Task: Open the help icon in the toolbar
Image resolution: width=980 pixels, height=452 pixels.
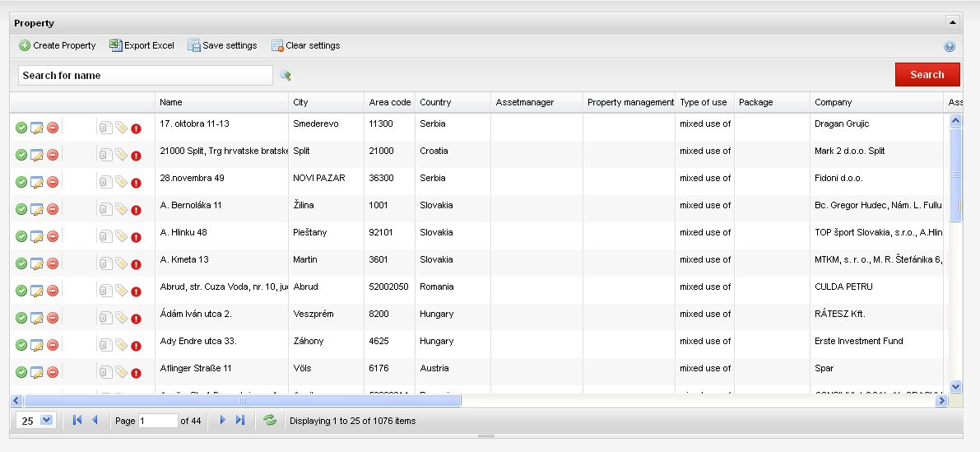Action: point(950,46)
